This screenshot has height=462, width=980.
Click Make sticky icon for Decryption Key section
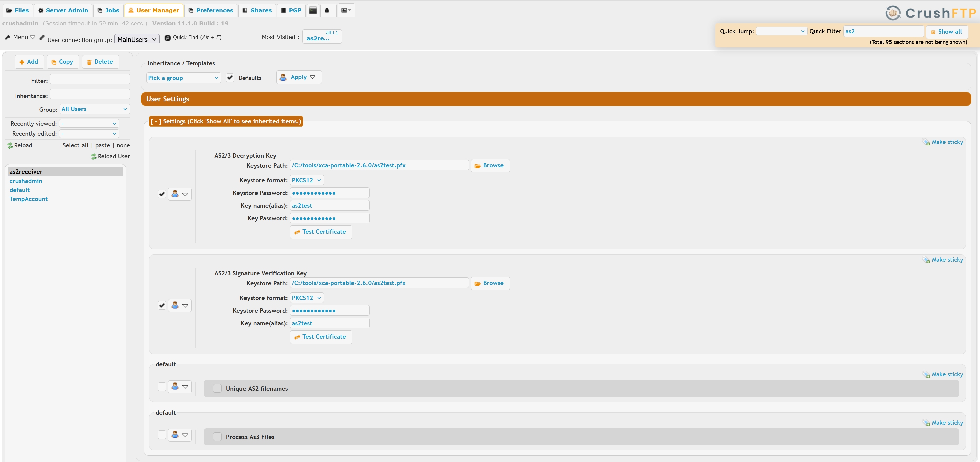(x=926, y=142)
